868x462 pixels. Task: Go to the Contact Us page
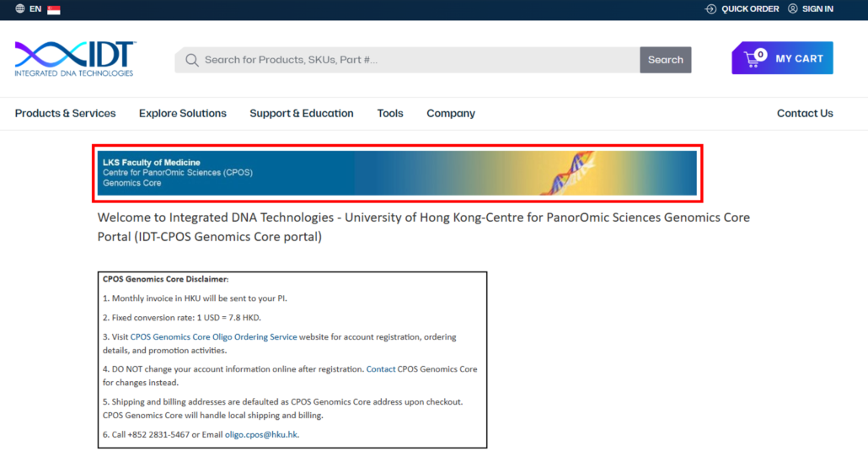(805, 113)
